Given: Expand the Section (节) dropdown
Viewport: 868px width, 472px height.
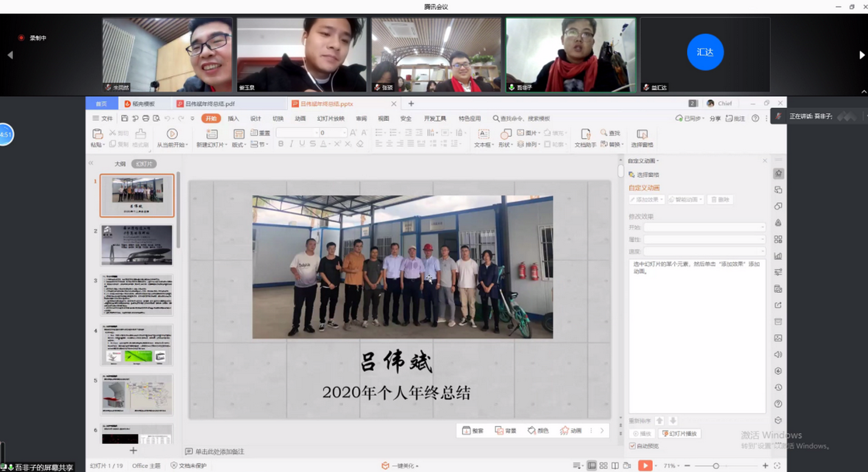Looking at the screenshot, I should click(267, 145).
